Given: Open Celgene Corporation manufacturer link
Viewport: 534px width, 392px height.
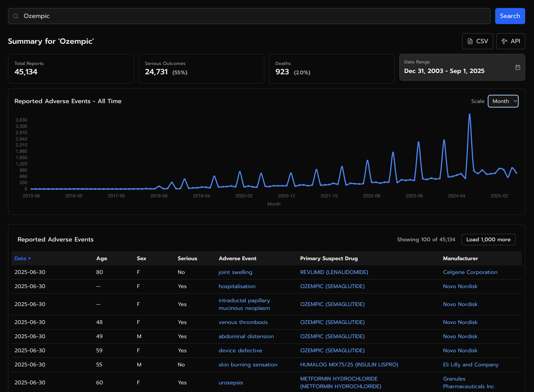Looking at the screenshot, I should (470, 272).
